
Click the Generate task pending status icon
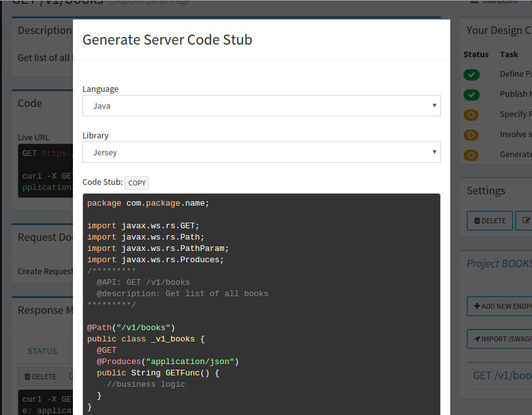point(471,155)
